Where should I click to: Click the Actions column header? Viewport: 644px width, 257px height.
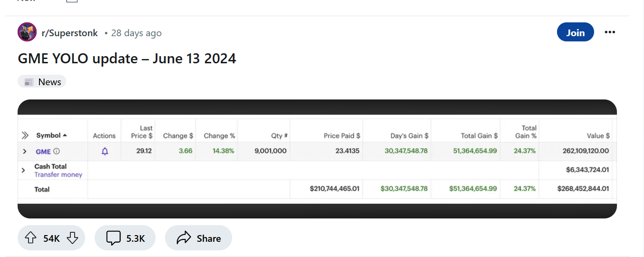point(104,136)
